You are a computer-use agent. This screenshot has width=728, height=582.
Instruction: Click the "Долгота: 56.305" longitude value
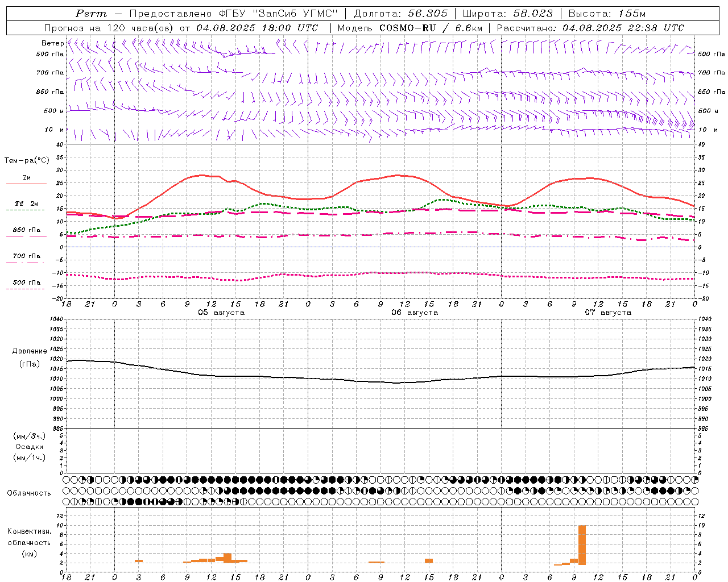(401, 14)
